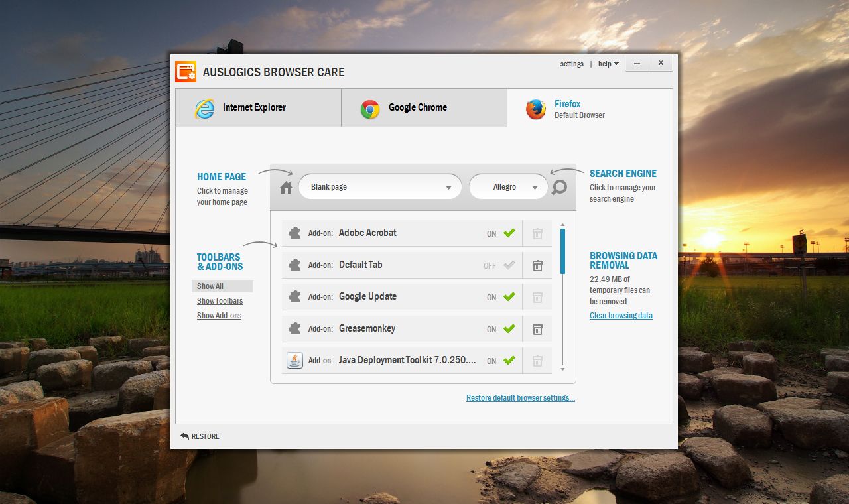Open the Allegro search engine dropdown

[x=509, y=187]
